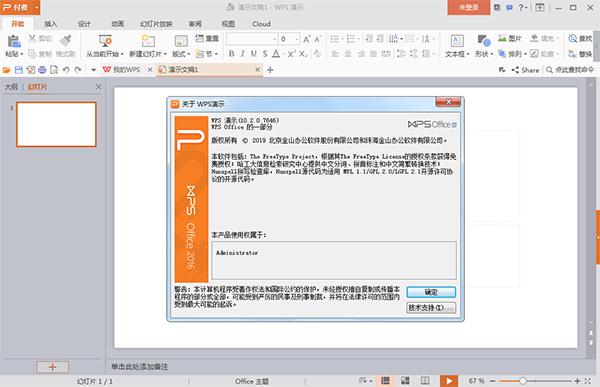Open the Insert ribbon tab
This screenshot has height=387, width=600.
coord(51,24)
